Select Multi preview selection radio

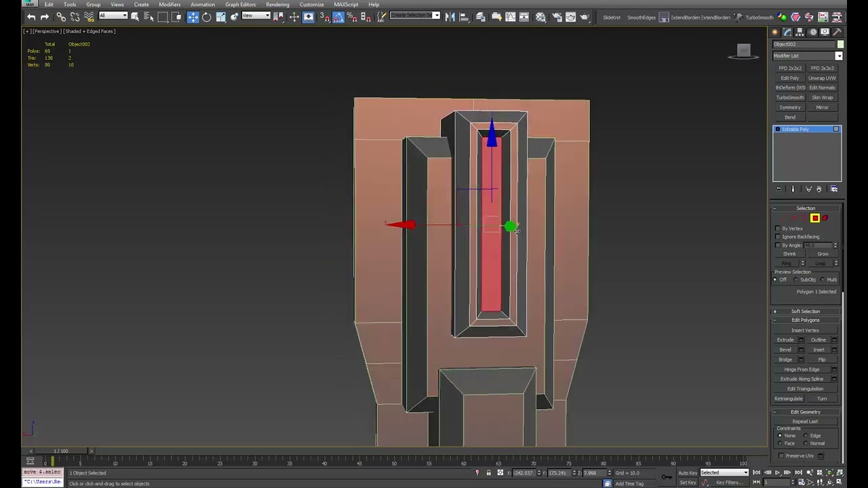(x=823, y=279)
